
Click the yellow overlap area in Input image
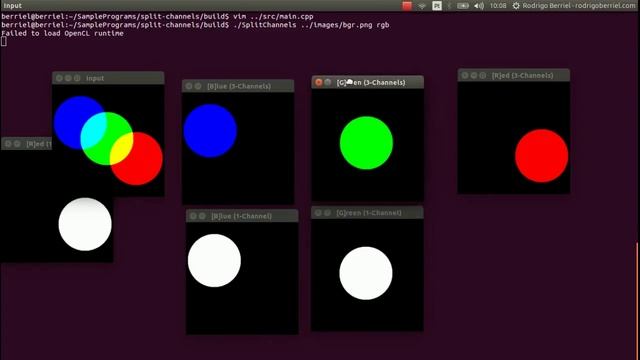(x=121, y=149)
